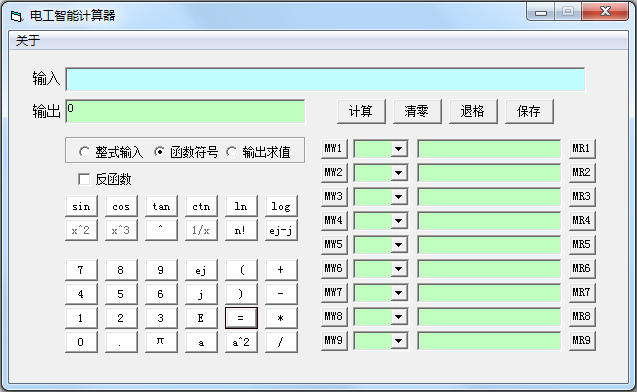Select the 整式输入 radio option
The image size is (637, 392).
click(x=111, y=152)
